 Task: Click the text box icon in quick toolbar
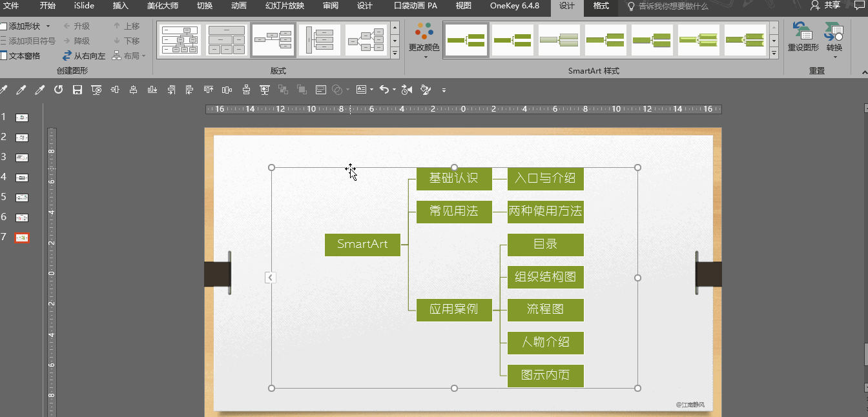point(361,90)
